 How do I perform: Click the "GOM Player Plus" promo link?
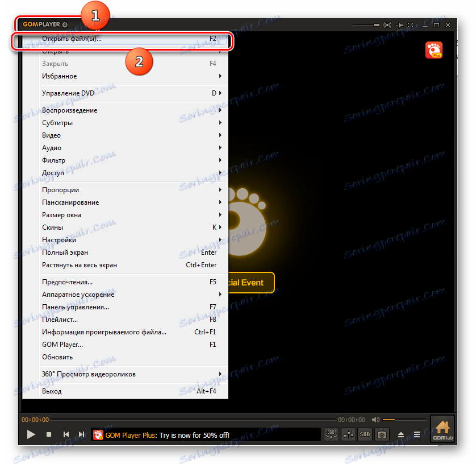131,435
